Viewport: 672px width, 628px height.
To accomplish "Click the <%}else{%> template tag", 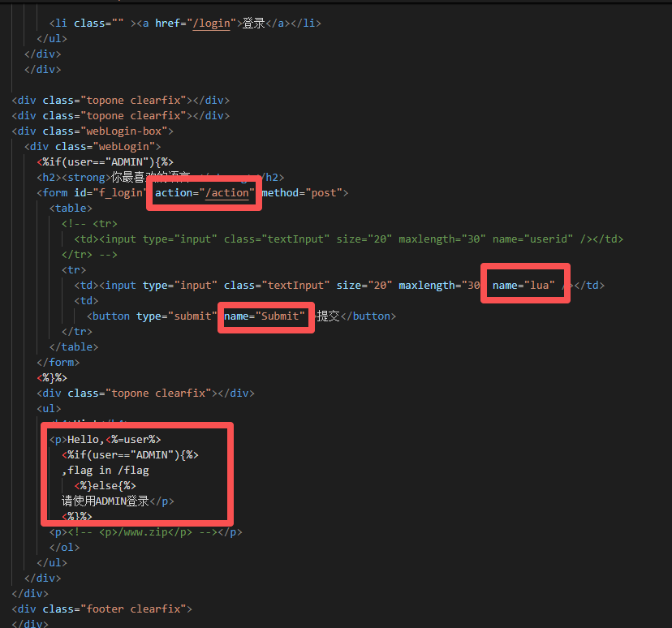I will click(105, 486).
